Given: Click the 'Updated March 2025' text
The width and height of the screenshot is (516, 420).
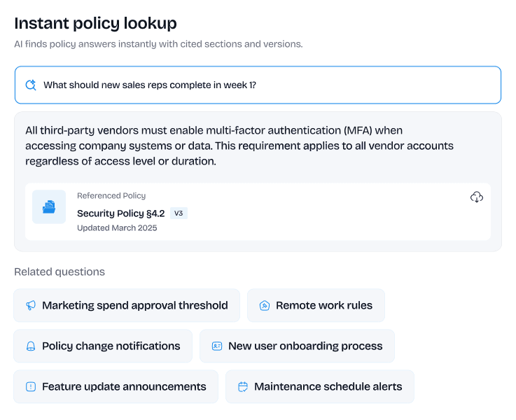Looking at the screenshot, I should tap(117, 228).
